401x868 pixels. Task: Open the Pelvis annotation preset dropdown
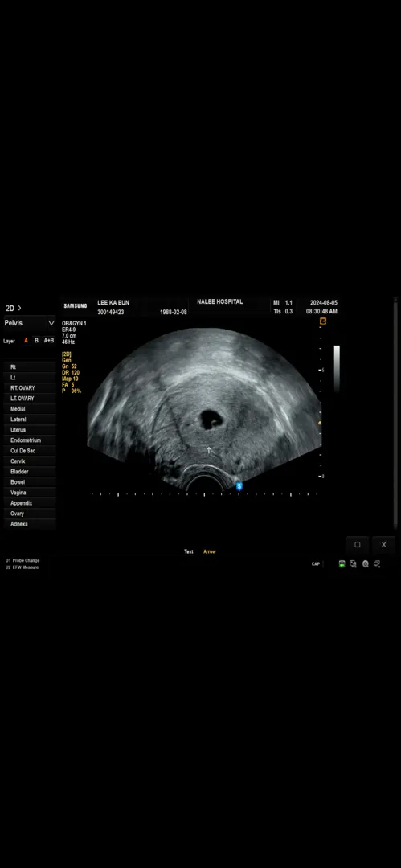[30, 323]
